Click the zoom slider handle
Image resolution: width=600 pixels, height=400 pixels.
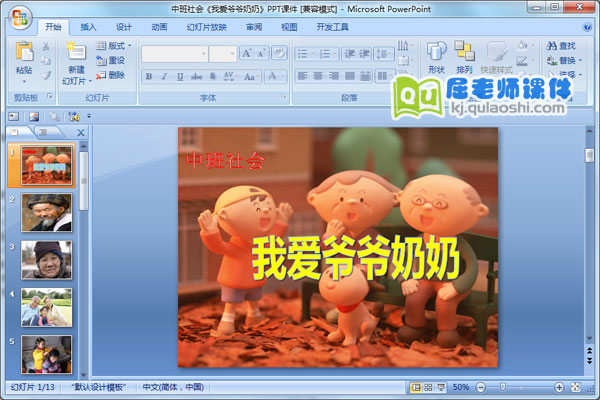[x=503, y=387]
